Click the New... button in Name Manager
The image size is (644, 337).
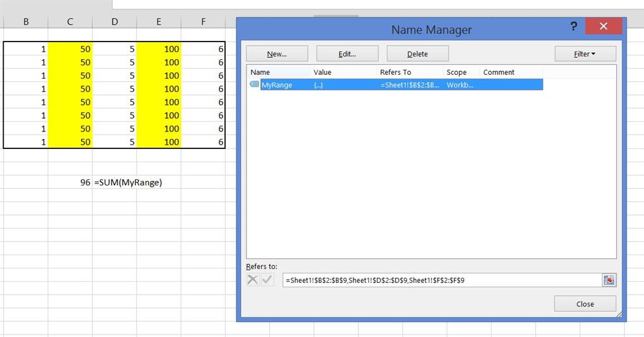(277, 54)
